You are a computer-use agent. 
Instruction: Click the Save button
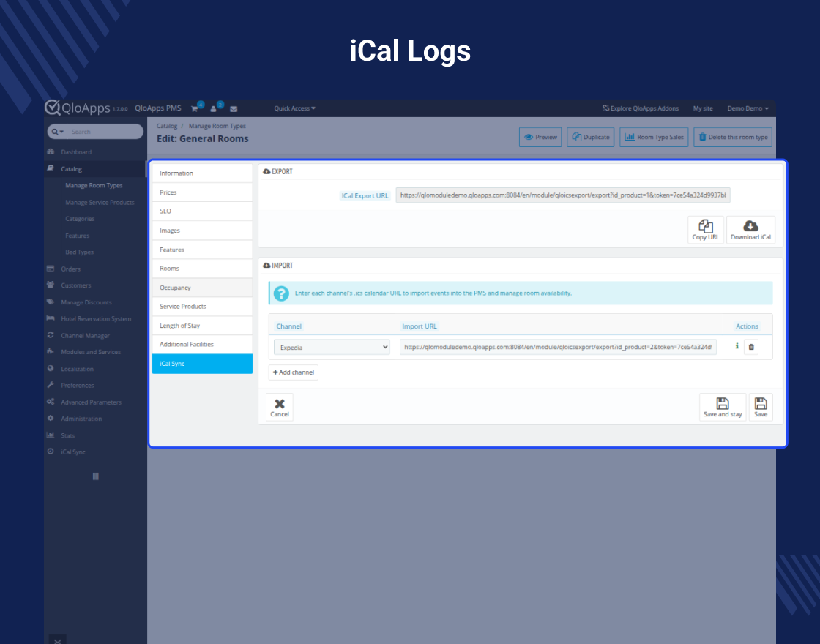tap(761, 407)
